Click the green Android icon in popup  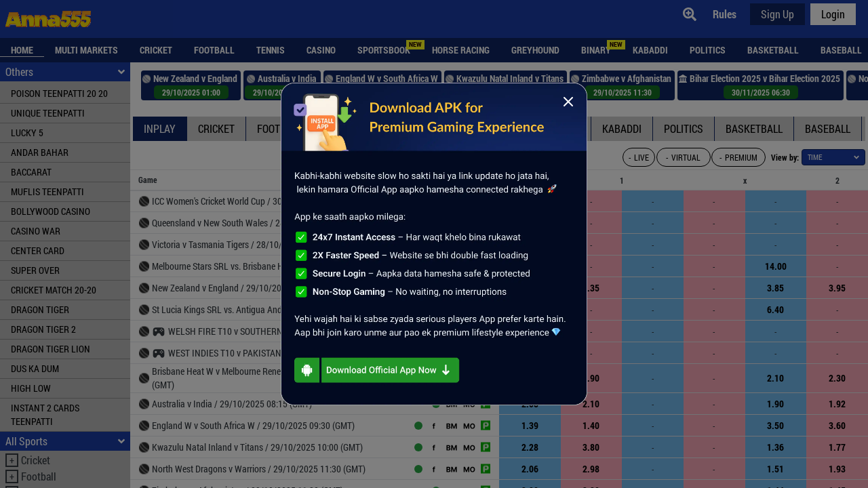click(307, 370)
